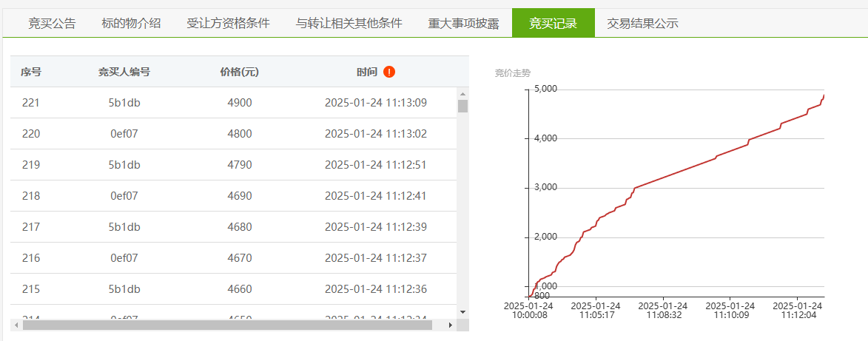The height and width of the screenshot is (341, 868).
Task: View the 重大事项披露 tab
Action: pyautogui.click(x=463, y=23)
